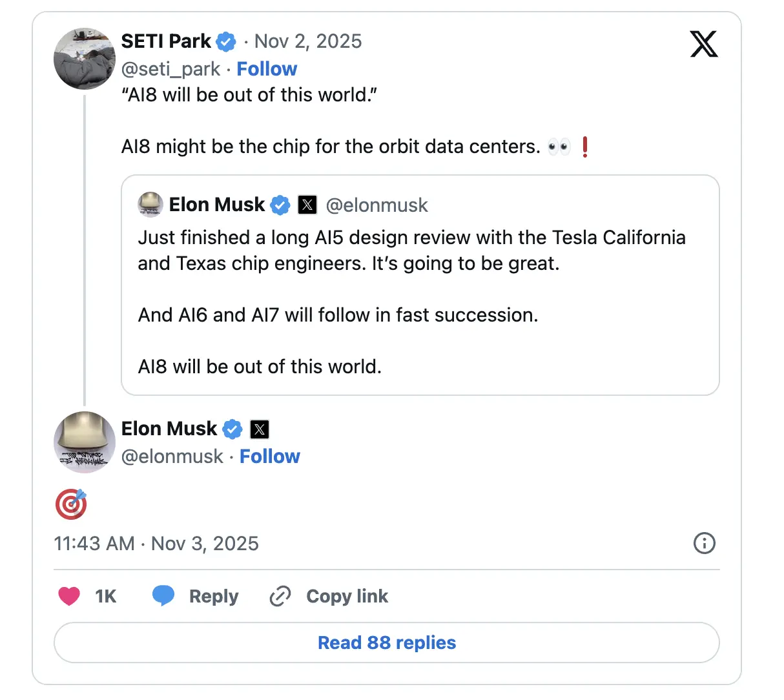The height and width of the screenshot is (700, 784).
Task: Click the blue reply bubble icon
Action: tap(163, 595)
